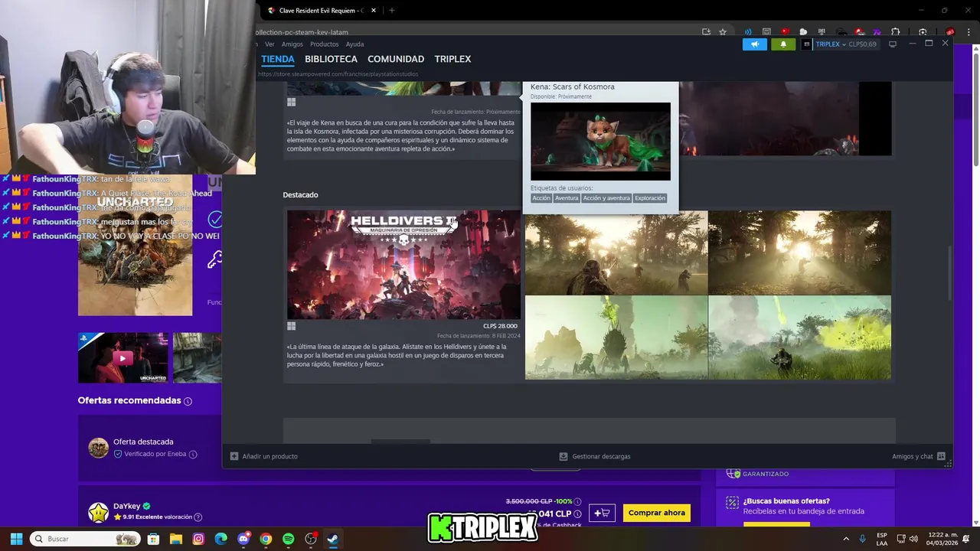The width and height of the screenshot is (980, 551).
Task: Show info next to 3.500.000 CLP price
Action: 577,502
